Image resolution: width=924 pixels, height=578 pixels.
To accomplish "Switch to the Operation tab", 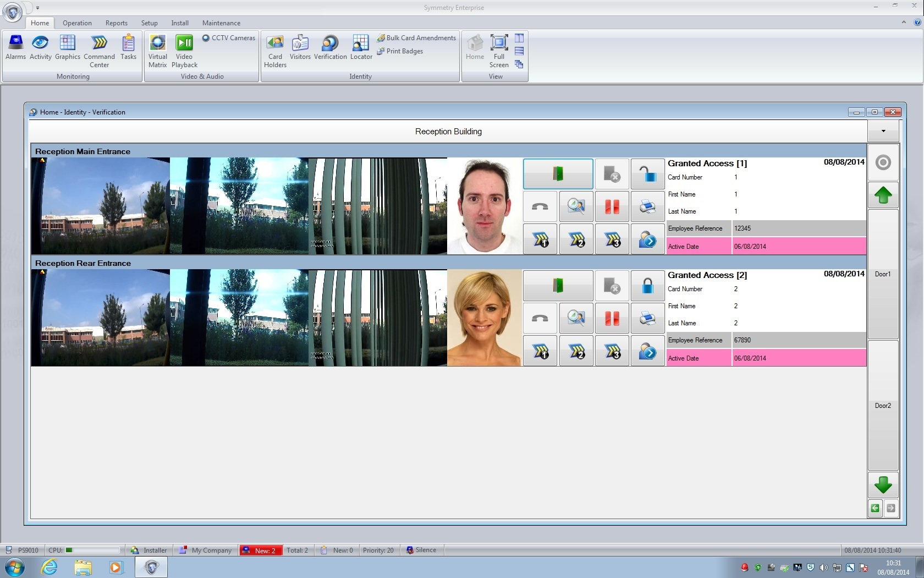I will tap(77, 23).
